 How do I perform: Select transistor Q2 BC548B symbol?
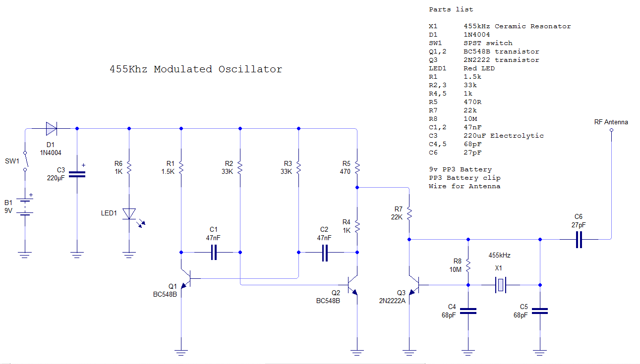point(353,285)
